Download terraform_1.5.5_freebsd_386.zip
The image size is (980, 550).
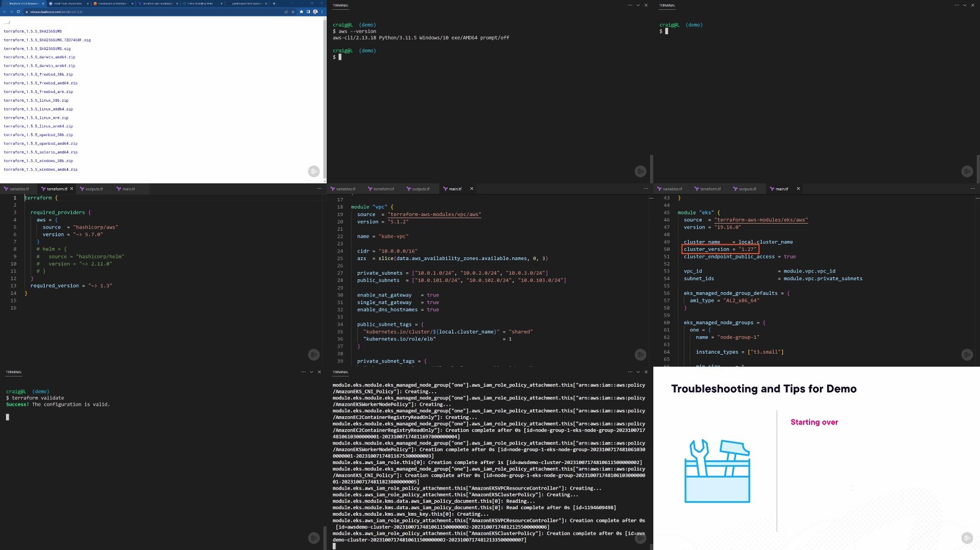point(38,75)
